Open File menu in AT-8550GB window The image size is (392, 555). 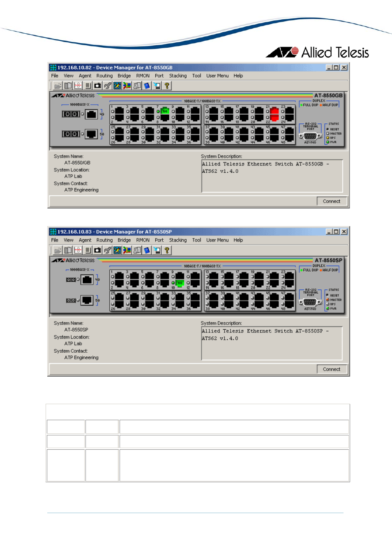pyautogui.click(x=55, y=76)
